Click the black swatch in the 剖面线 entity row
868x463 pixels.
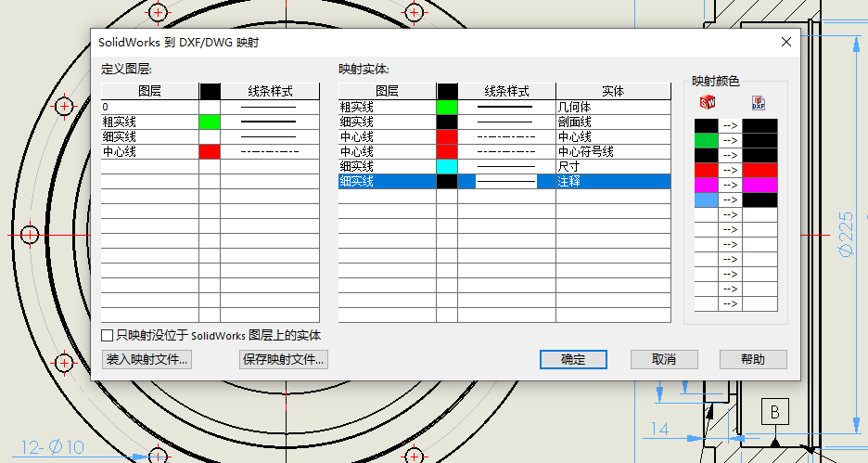[x=447, y=122]
